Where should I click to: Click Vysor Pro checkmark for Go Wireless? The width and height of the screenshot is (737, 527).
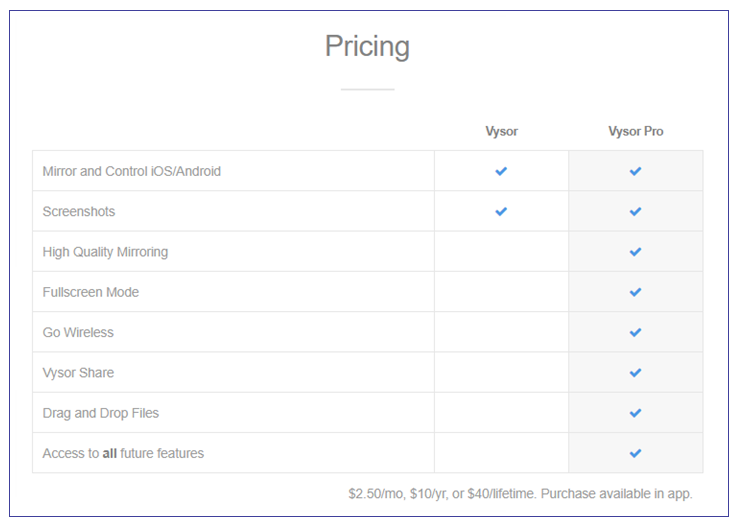pyautogui.click(x=635, y=332)
